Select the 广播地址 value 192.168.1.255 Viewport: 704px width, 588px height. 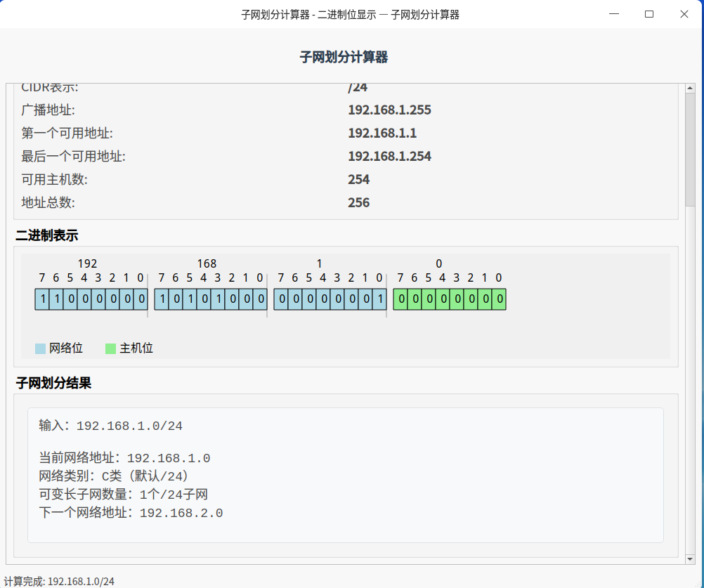[x=389, y=110]
